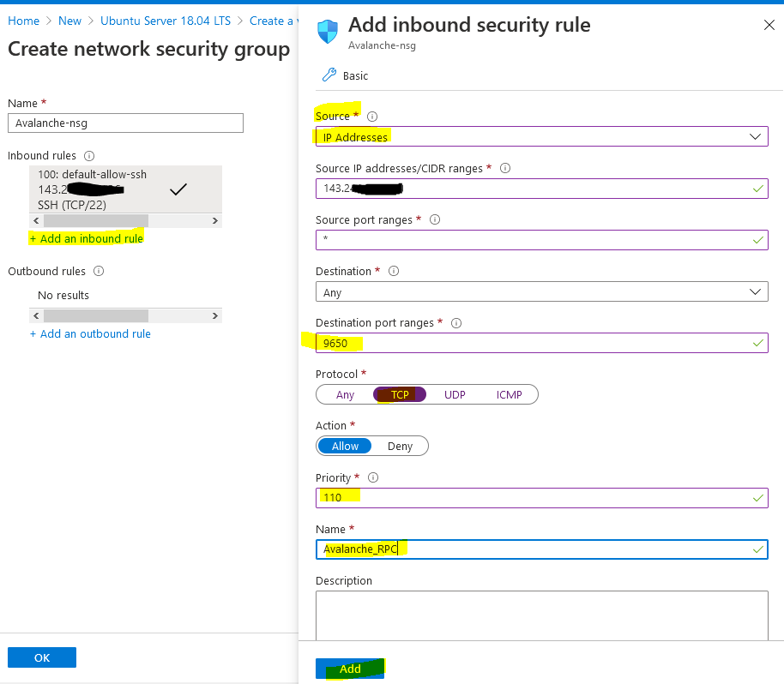784x684 pixels.
Task: Click info icon beside Outbound rules
Action: (x=99, y=272)
